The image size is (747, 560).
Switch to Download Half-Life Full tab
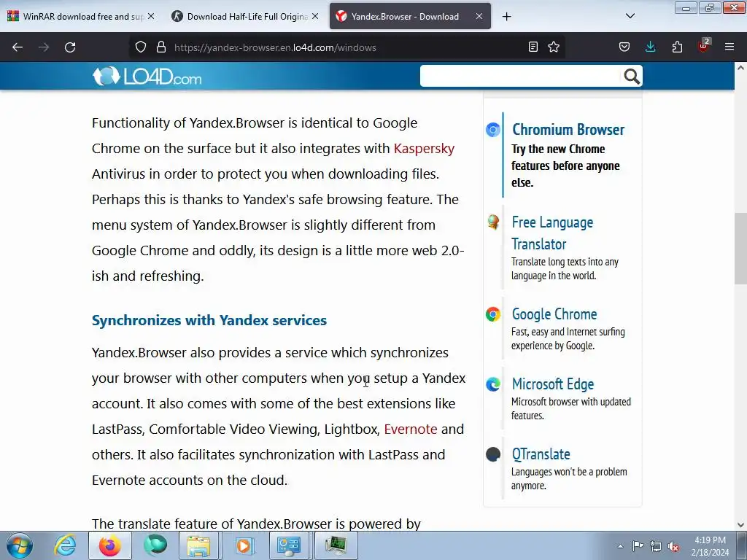[x=245, y=16]
